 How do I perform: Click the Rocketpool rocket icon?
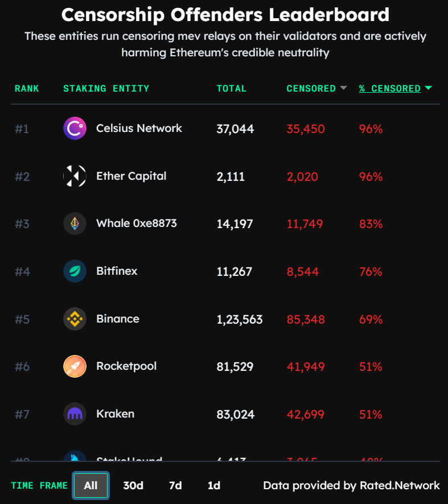[x=75, y=366]
